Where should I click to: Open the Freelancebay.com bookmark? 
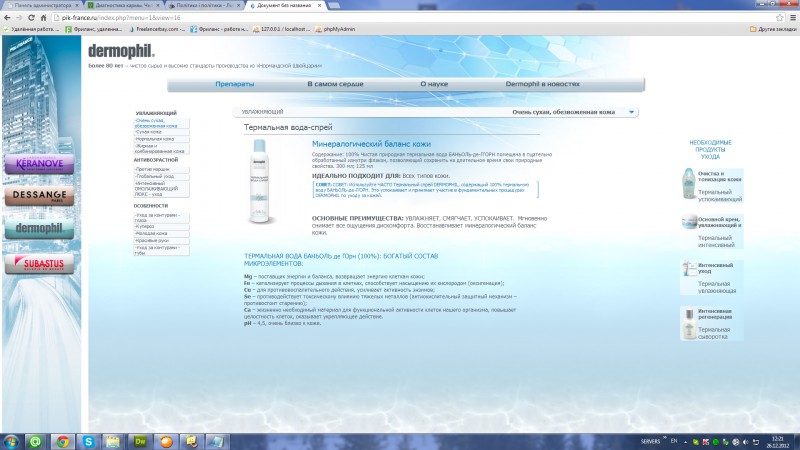tap(157, 30)
